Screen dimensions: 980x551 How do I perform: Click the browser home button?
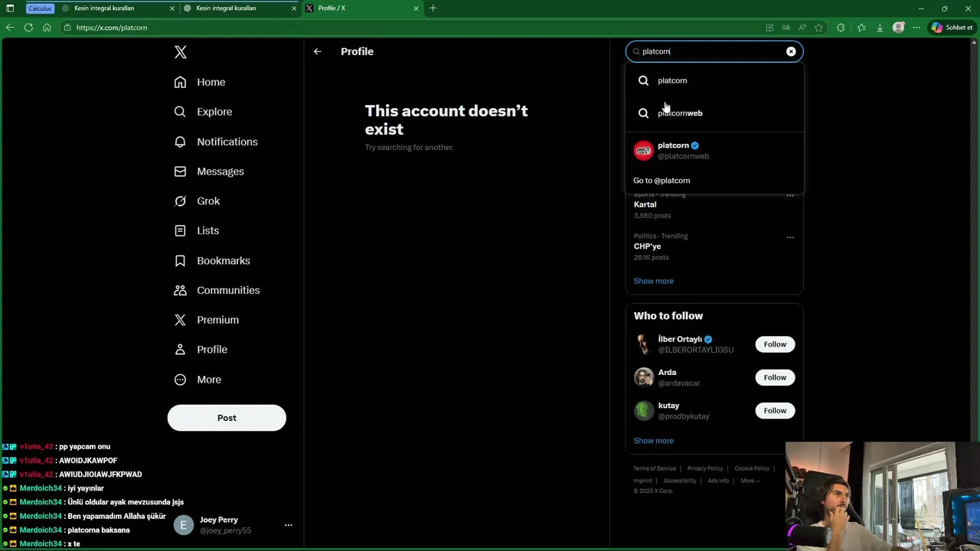click(x=47, y=28)
